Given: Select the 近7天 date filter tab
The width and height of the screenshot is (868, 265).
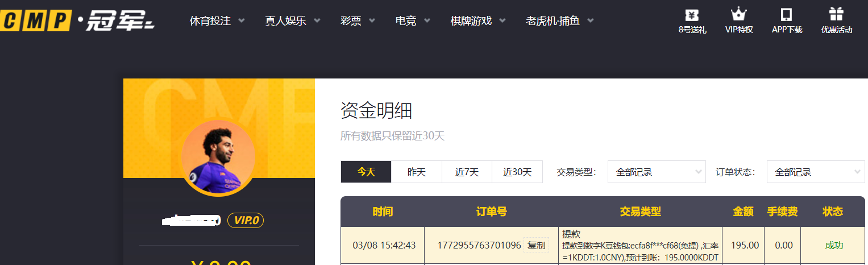Looking at the screenshot, I should pyautogui.click(x=467, y=172).
